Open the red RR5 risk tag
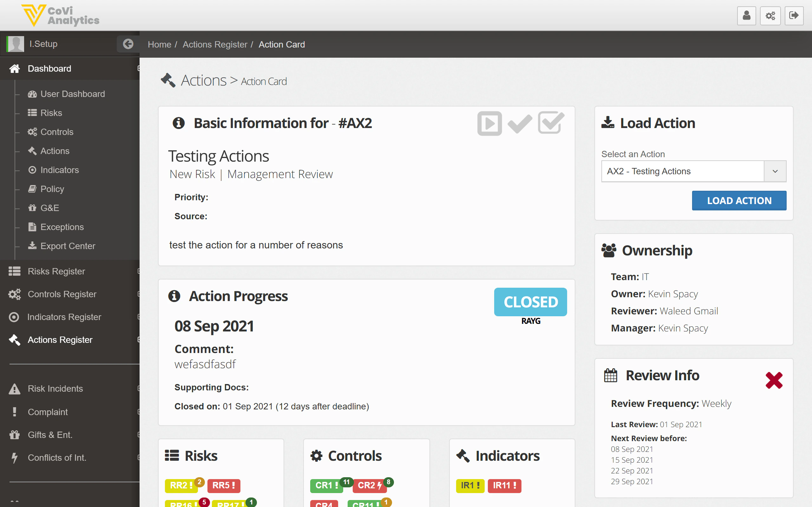 tap(224, 485)
